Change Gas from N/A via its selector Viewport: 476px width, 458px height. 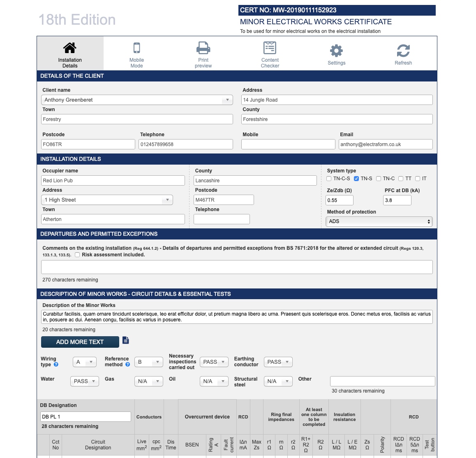coord(148,381)
